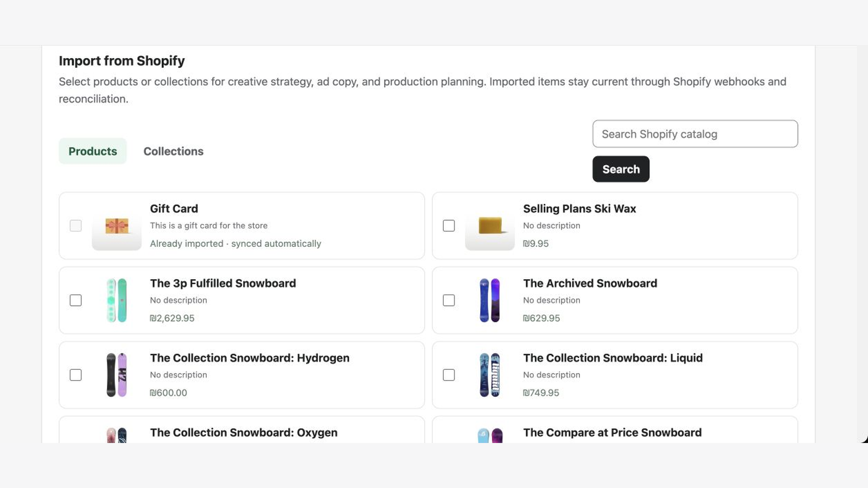This screenshot has height=488, width=868.
Task: Click The Collection Snowboard: Oxygen title
Action: point(244,433)
